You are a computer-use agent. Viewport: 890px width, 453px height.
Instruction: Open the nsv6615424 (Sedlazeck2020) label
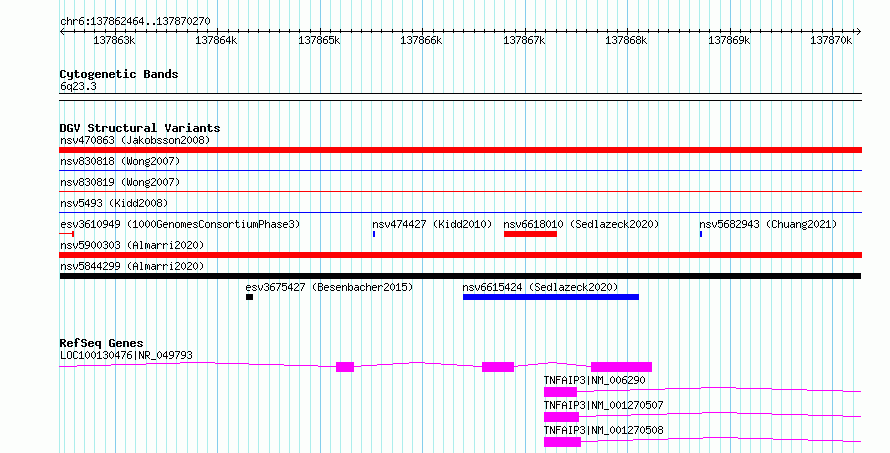(540, 287)
